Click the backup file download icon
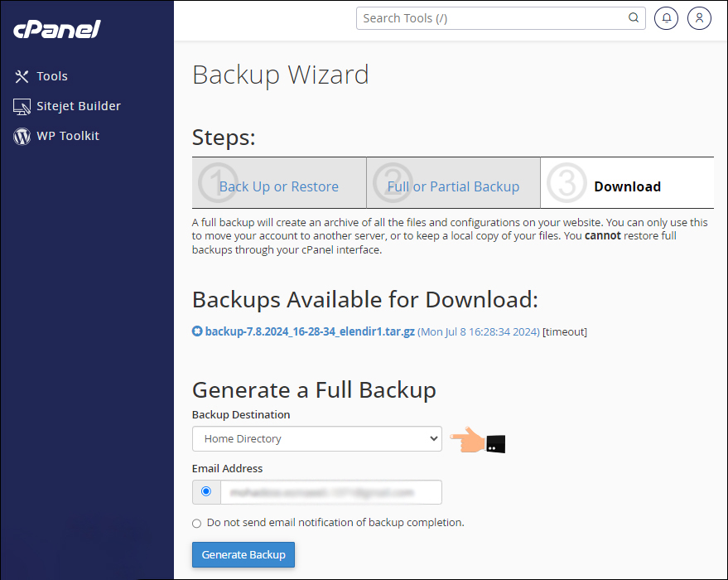The image size is (728, 580). coord(197,331)
